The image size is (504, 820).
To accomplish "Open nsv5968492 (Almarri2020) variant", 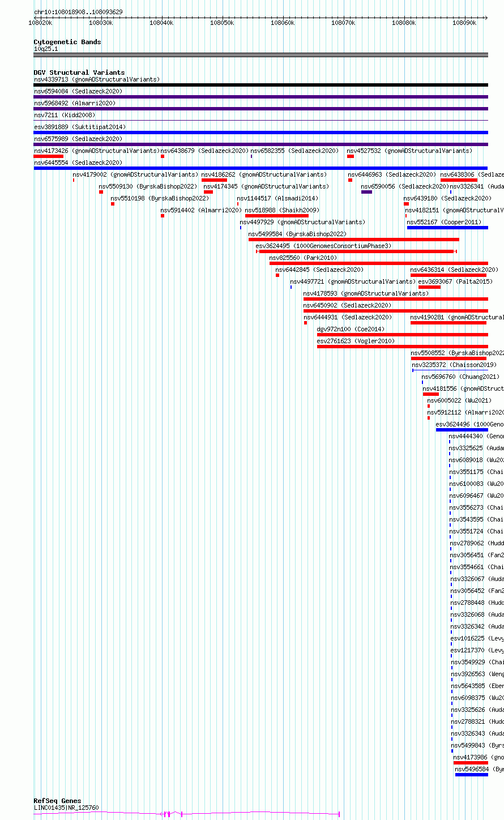I will [75, 103].
